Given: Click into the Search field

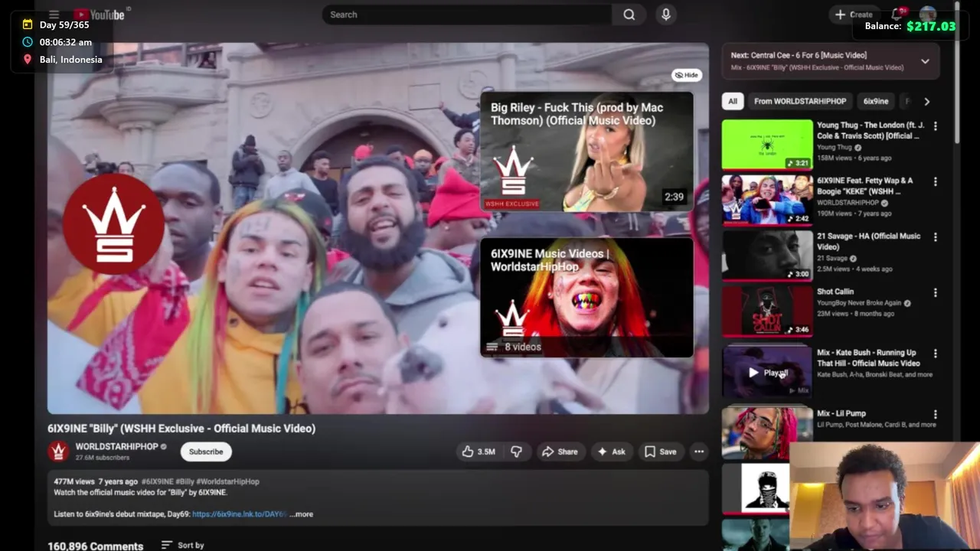Looking at the screenshot, I should (467, 15).
